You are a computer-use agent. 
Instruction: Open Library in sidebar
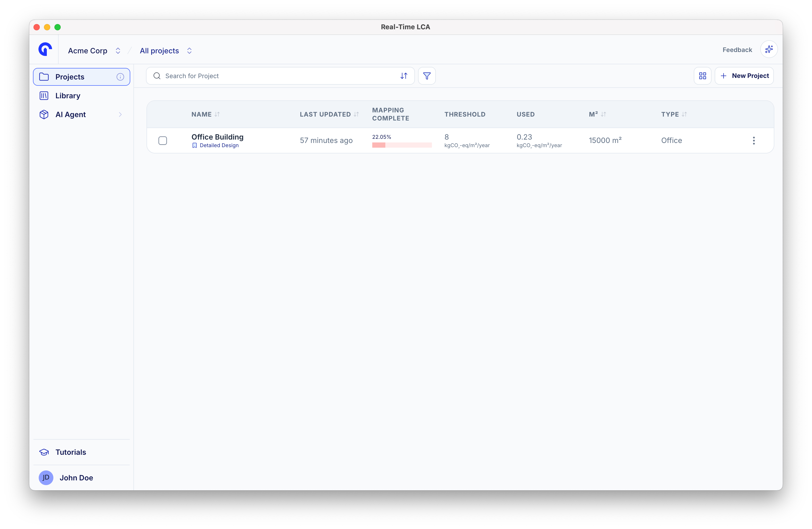pos(82,95)
